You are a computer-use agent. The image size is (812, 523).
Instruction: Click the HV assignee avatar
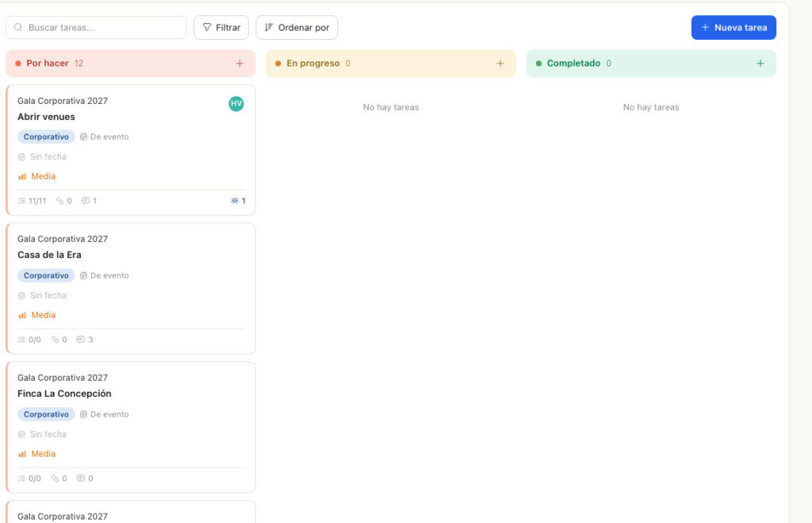236,104
